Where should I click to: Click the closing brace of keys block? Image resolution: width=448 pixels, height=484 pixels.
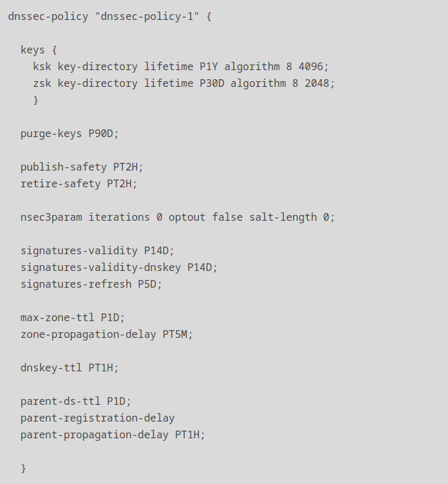point(36,100)
